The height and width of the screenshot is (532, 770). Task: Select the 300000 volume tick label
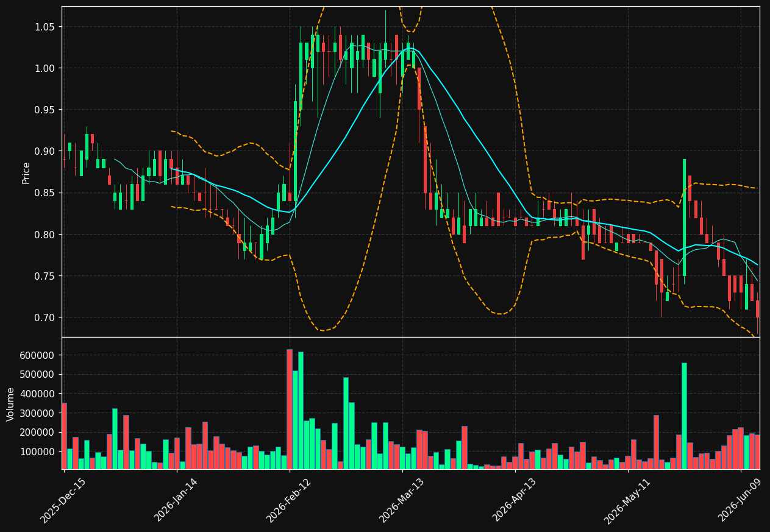pos(38,413)
